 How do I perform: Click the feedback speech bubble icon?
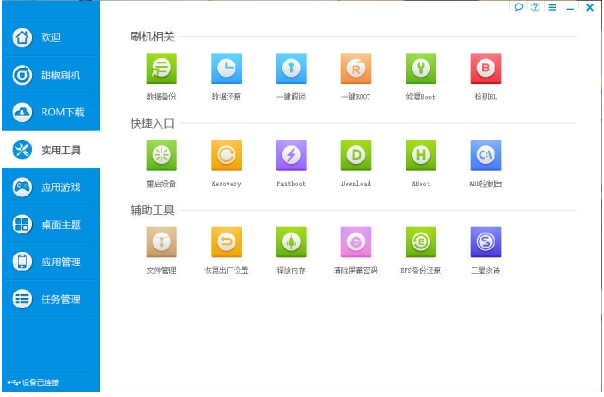coord(518,7)
